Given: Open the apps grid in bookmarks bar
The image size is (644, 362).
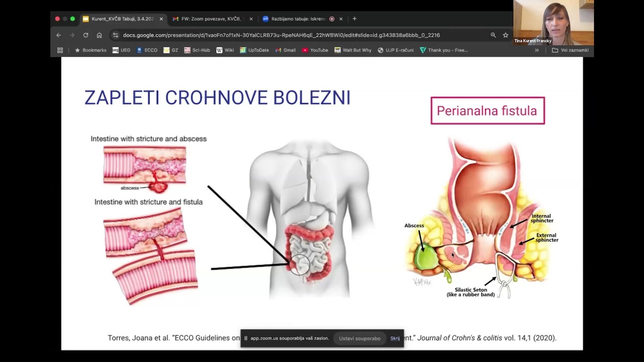Looking at the screenshot, I should (60, 50).
